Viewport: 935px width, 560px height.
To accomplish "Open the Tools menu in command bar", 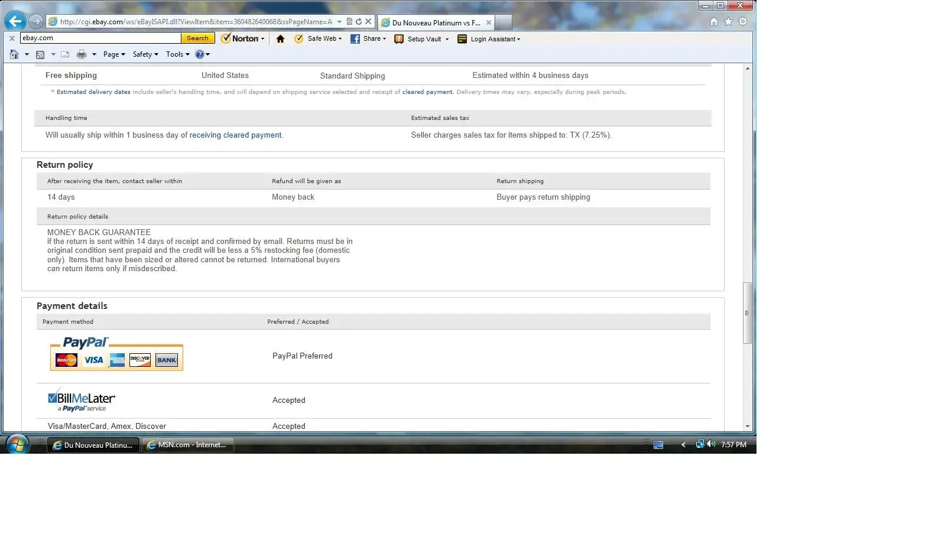I will pos(177,54).
